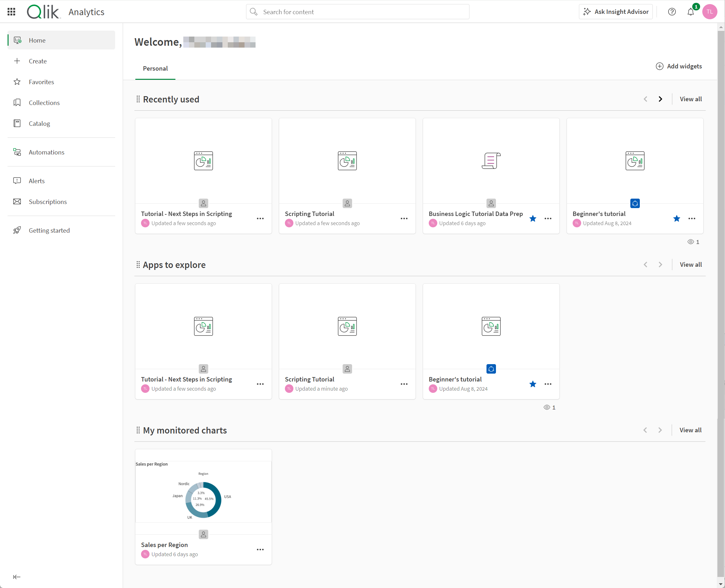Toggle favorite star on Business Logic Tutorial
Screen dimensions: 725x588
pos(532,218)
